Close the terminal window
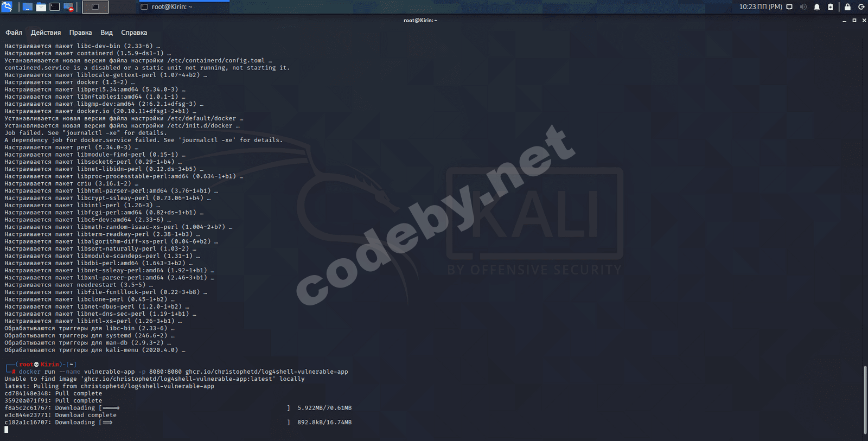 [x=864, y=21]
